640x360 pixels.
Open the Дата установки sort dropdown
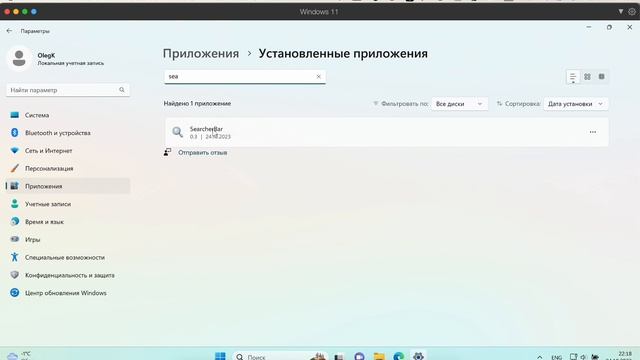pyautogui.click(x=576, y=104)
